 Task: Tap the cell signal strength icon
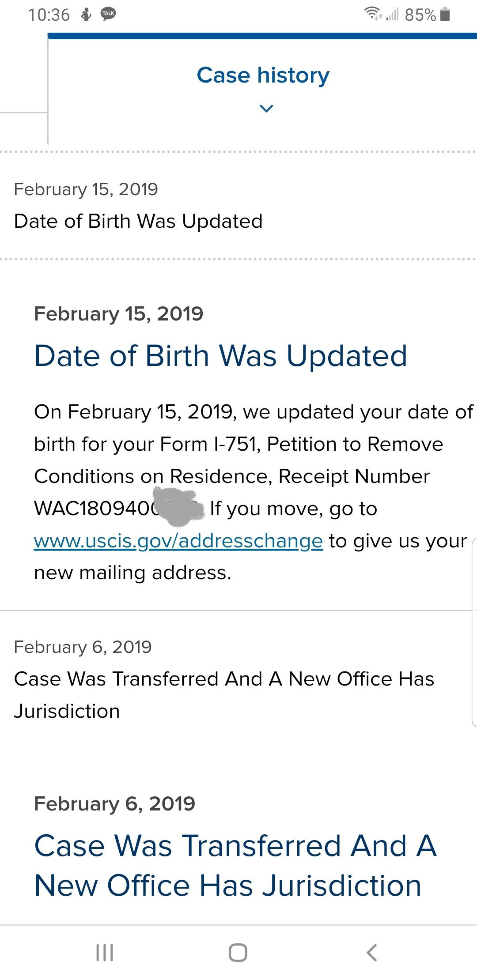pos(392,14)
